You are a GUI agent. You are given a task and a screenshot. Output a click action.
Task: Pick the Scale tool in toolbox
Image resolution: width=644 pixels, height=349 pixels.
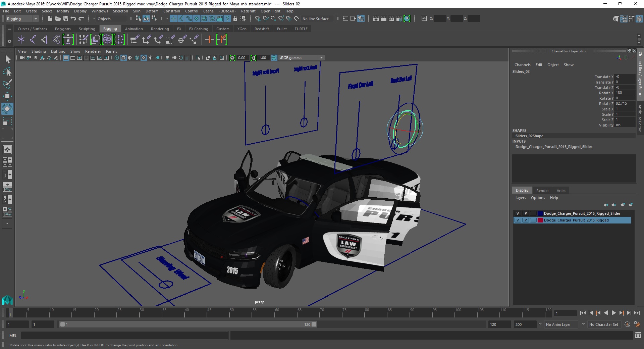7,121
